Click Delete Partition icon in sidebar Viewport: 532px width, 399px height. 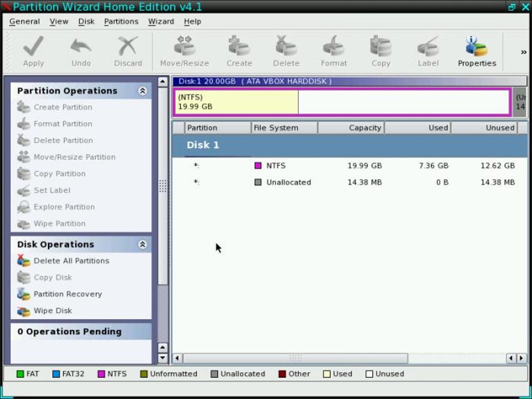[24, 140]
